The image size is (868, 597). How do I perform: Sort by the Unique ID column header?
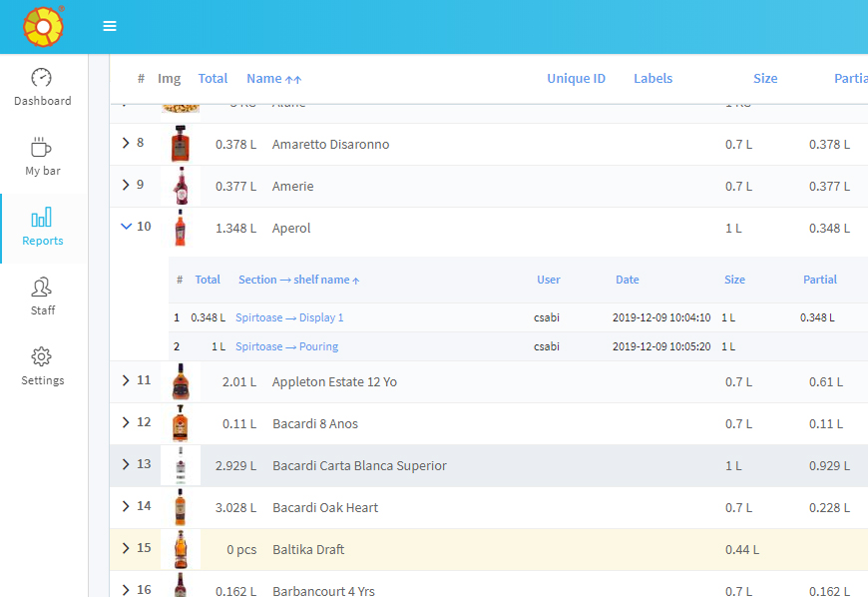click(577, 79)
